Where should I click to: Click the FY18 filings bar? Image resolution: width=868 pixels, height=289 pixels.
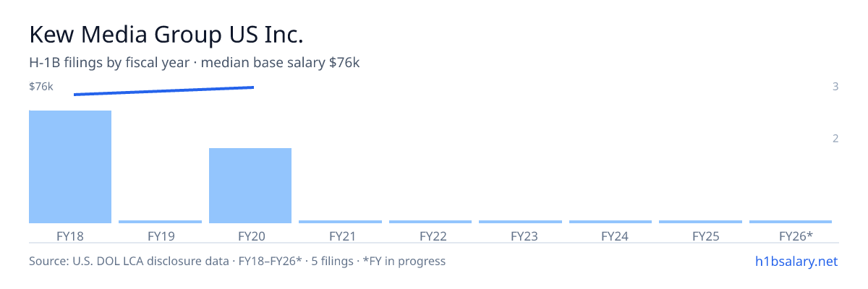(70, 167)
